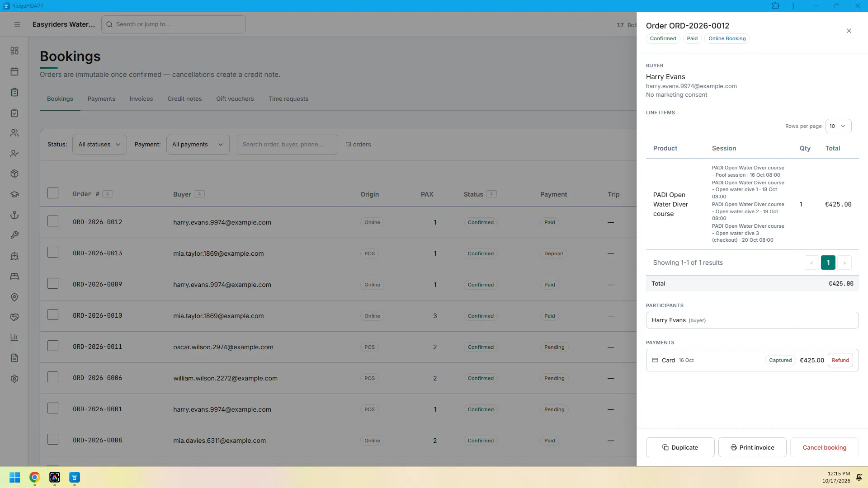Check the box for order ORD-2026-0012
Viewport: 868px width, 488px height.
pyautogui.click(x=53, y=221)
